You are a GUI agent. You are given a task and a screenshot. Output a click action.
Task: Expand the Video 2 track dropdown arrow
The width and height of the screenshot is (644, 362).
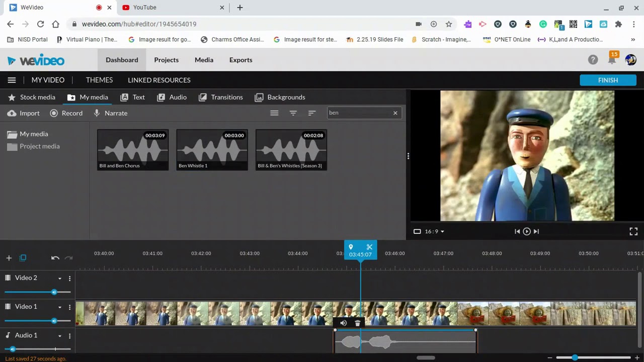pos(60,278)
